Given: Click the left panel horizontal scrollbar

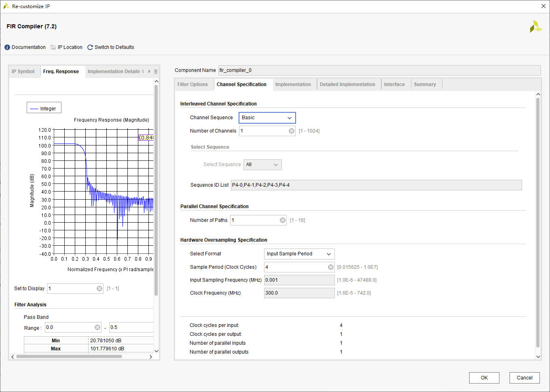Looking at the screenshot, I should coord(69,356).
